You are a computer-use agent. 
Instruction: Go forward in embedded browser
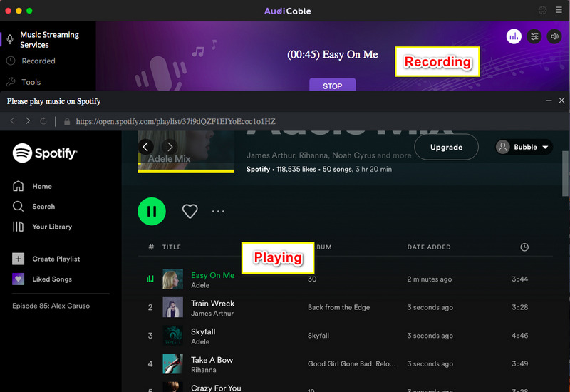pyautogui.click(x=28, y=120)
